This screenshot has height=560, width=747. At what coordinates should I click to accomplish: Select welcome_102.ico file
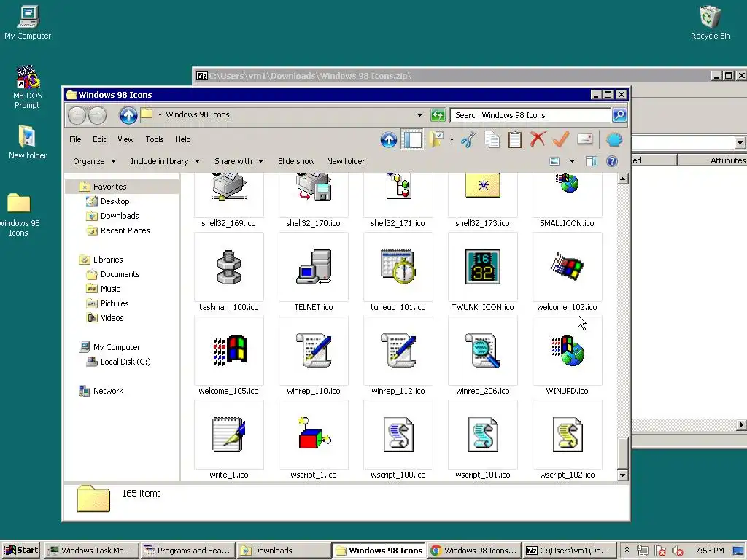(x=567, y=273)
